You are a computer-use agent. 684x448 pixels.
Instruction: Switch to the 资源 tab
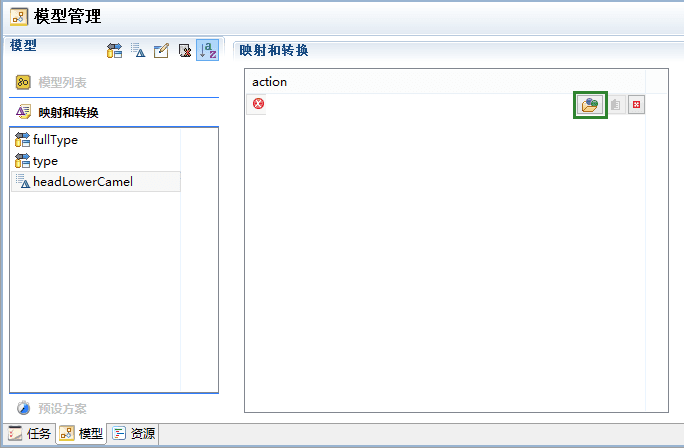coord(133,434)
